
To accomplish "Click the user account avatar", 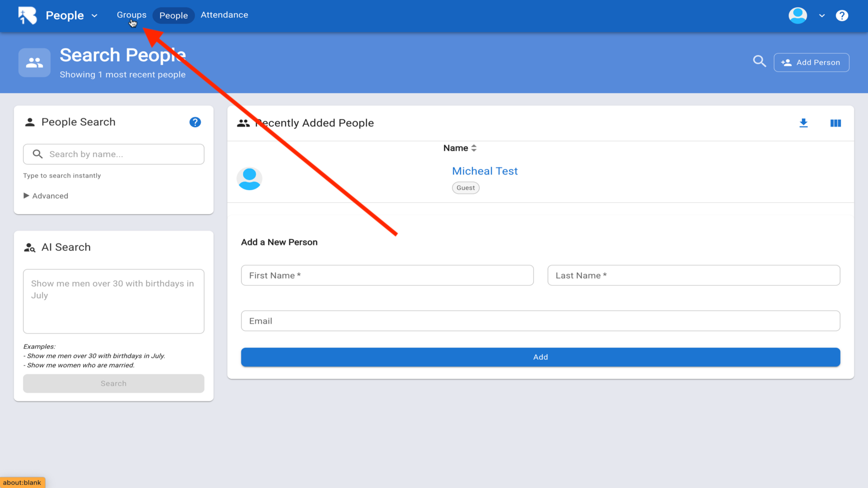I will tap(798, 15).
